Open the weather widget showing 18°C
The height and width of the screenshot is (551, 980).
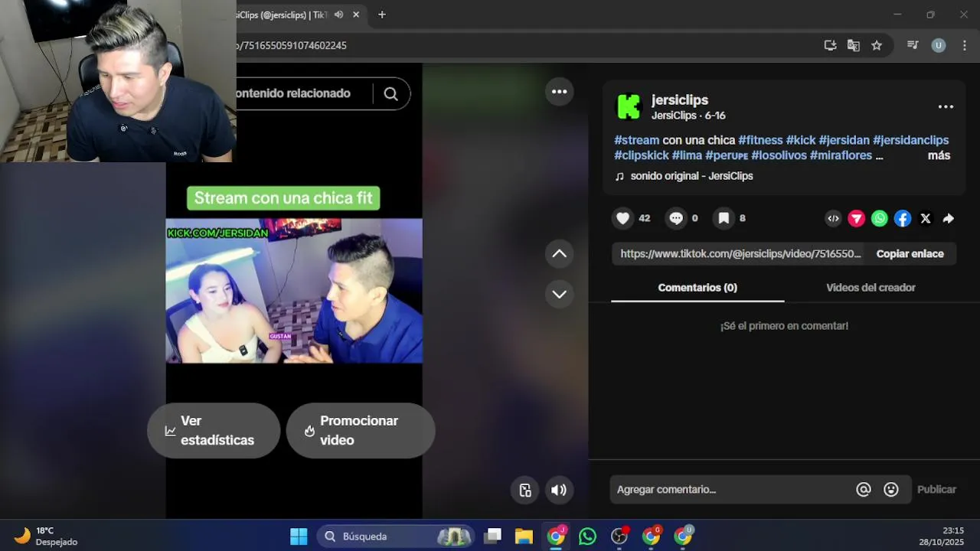coord(46,536)
